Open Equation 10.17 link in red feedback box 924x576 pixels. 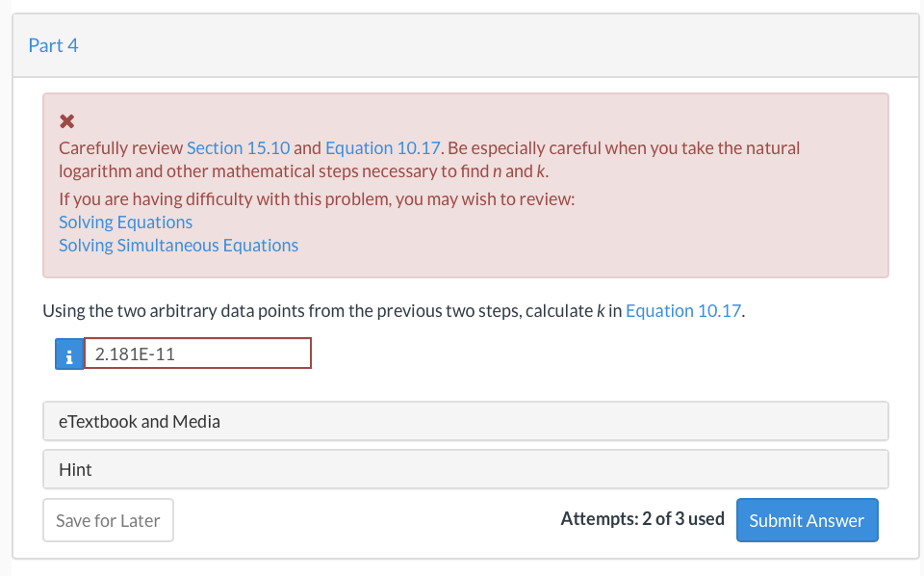382,148
